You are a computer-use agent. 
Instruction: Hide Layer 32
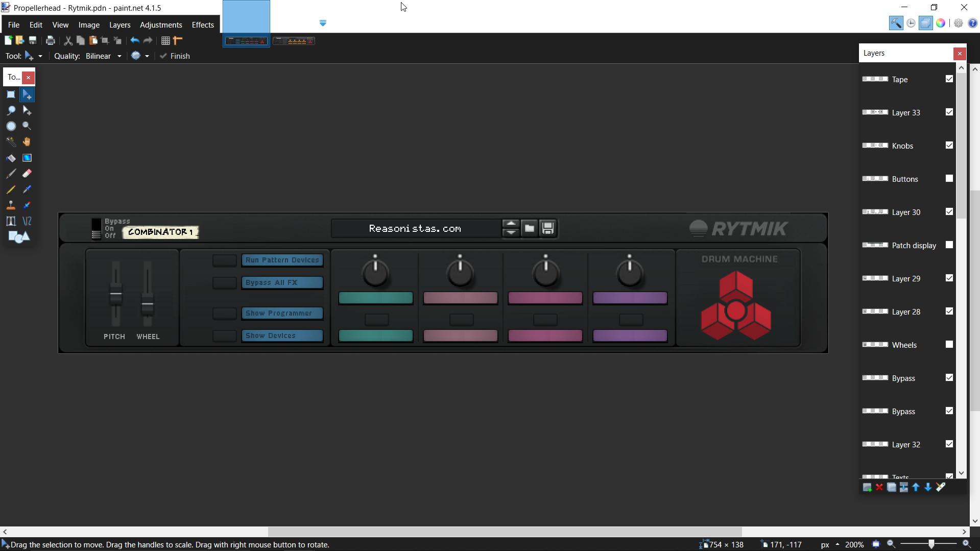click(949, 444)
